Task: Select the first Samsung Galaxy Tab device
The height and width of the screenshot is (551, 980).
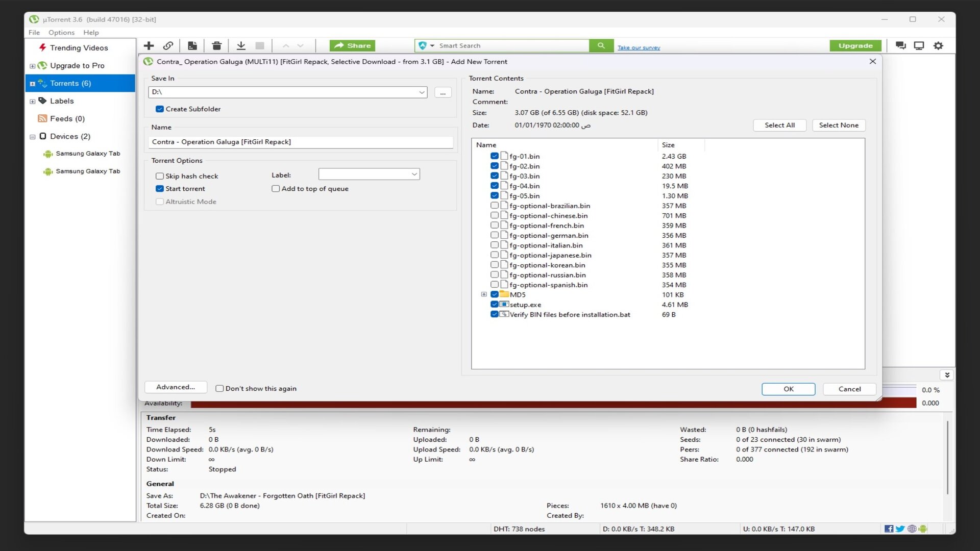Action: 88,154
